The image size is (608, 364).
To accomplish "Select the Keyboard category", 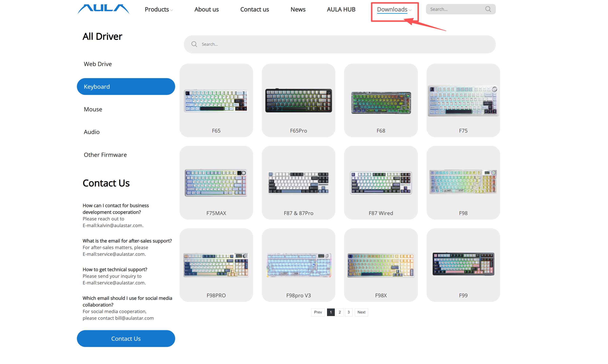I will tap(126, 86).
